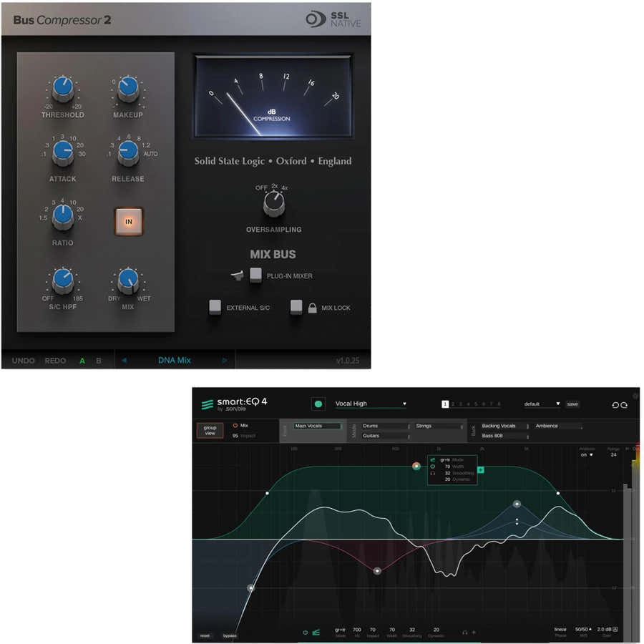
Task: Click the bypass button in smart:EQ
Action: coord(230,636)
